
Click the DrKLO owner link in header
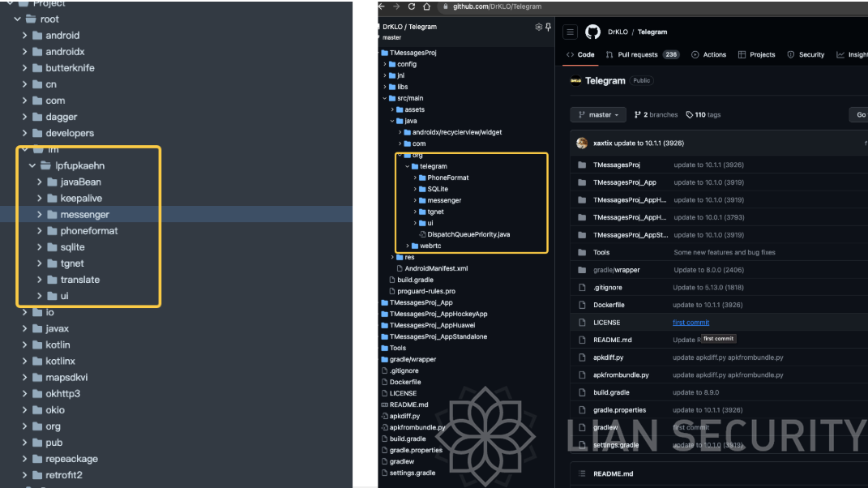pos(618,32)
